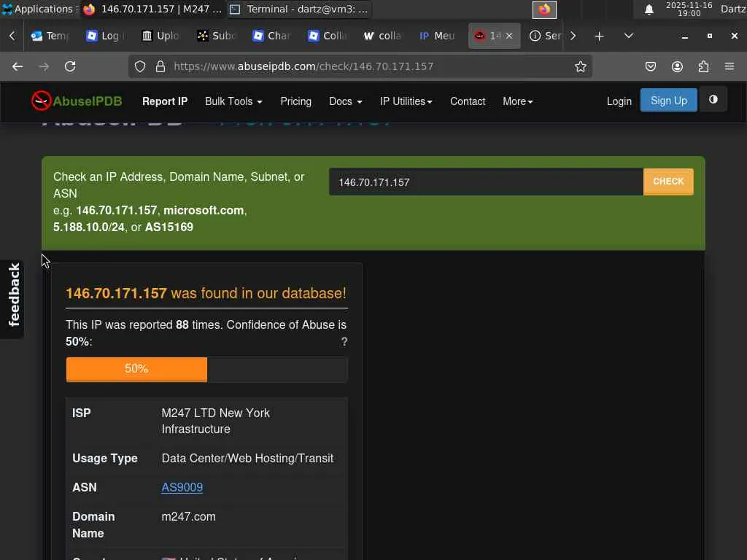Click the m247.com domain name text
This screenshot has width=747, height=560.
[x=189, y=516]
